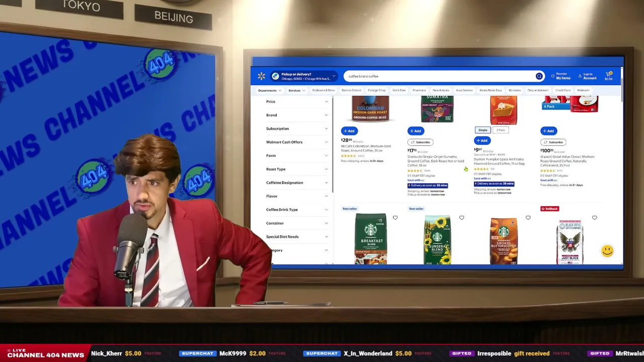Open the Pickup or delivery dropdown
The width and height of the screenshot is (644, 362).
pos(303,76)
